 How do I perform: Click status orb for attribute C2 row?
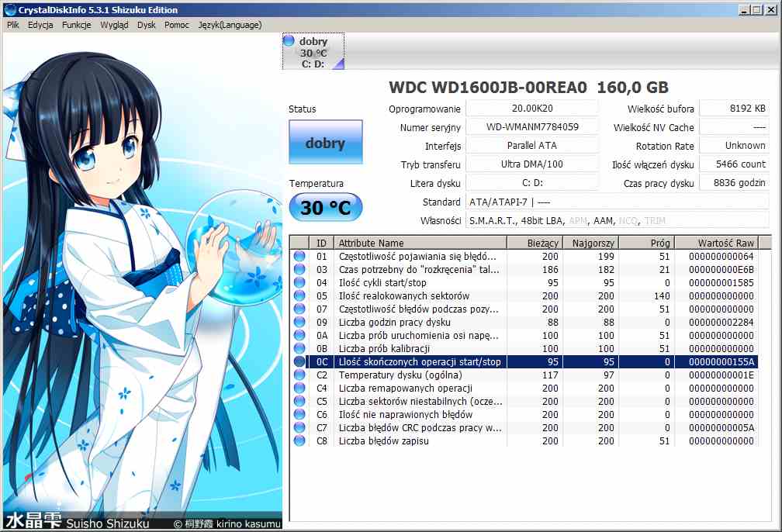299,375
